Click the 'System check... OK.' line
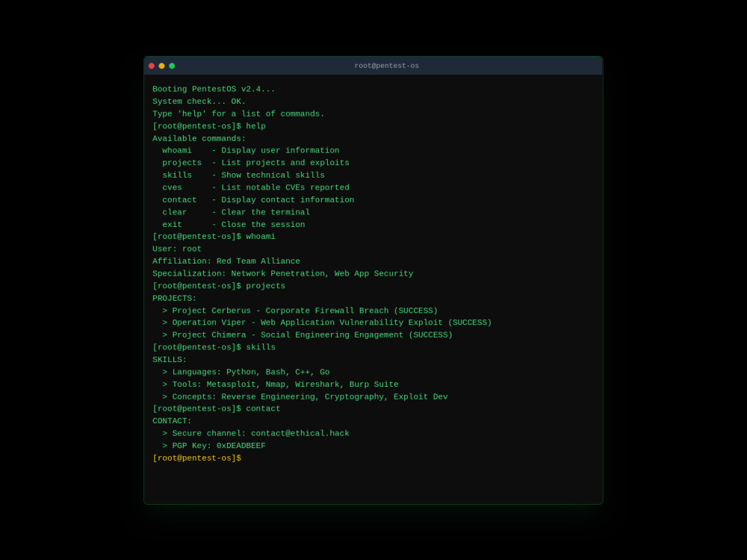747x560 pixels. [199, 102]
